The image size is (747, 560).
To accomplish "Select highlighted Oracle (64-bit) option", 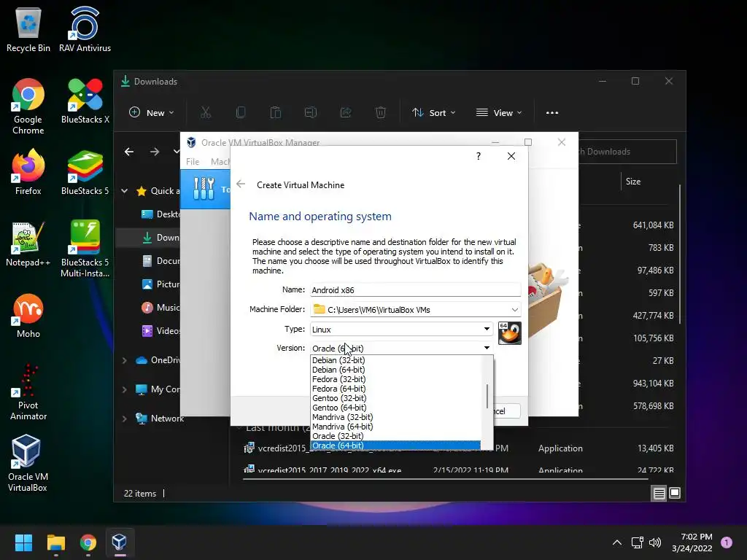I will click(395, 446).
